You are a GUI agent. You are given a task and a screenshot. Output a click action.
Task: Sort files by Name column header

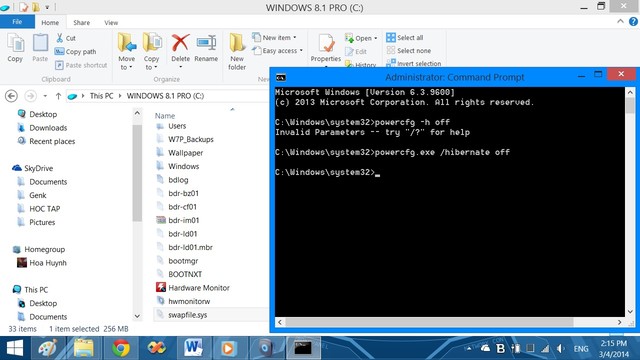[164, 116]
